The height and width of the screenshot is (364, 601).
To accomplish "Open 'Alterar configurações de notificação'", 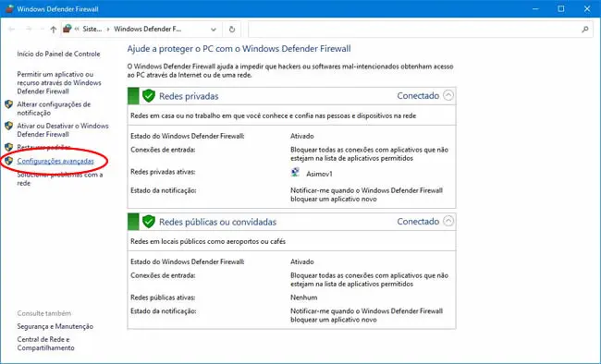I will coord(54,108).
